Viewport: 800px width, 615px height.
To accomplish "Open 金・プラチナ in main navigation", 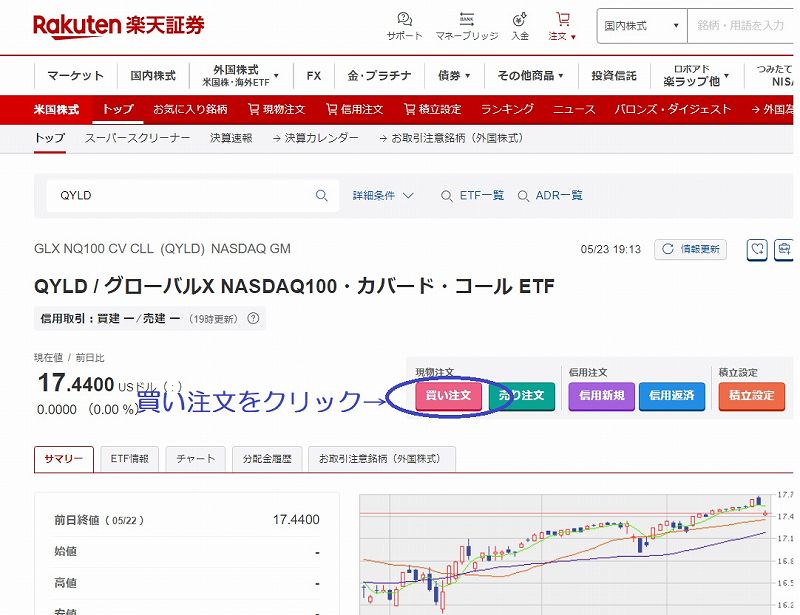I will click(379, 76).
